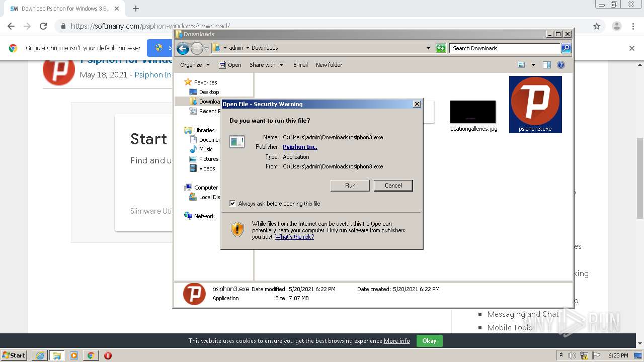
Task: Create a New folder
Action: pyautogui.click(x=329, y=65)
